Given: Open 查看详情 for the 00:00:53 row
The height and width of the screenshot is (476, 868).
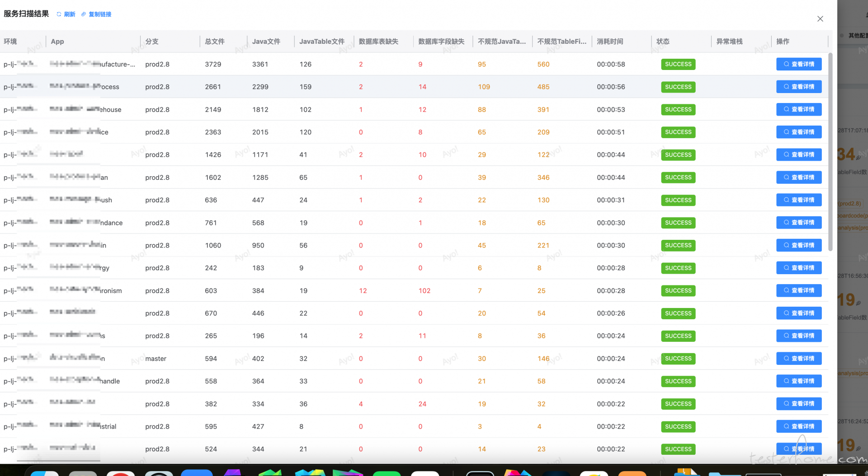Looking at the screenshot, I should [799, 109].
